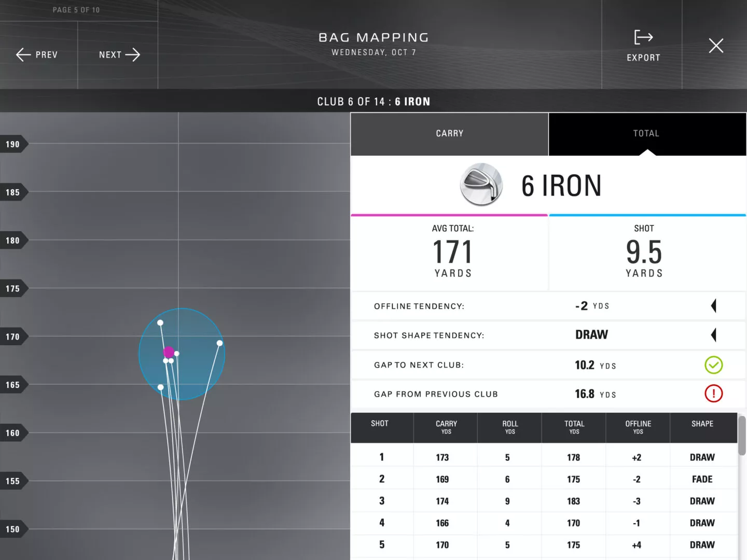Select shot 1 row in table
The width and height of the screenshot is (747, 560).
[x=544, y=457]
